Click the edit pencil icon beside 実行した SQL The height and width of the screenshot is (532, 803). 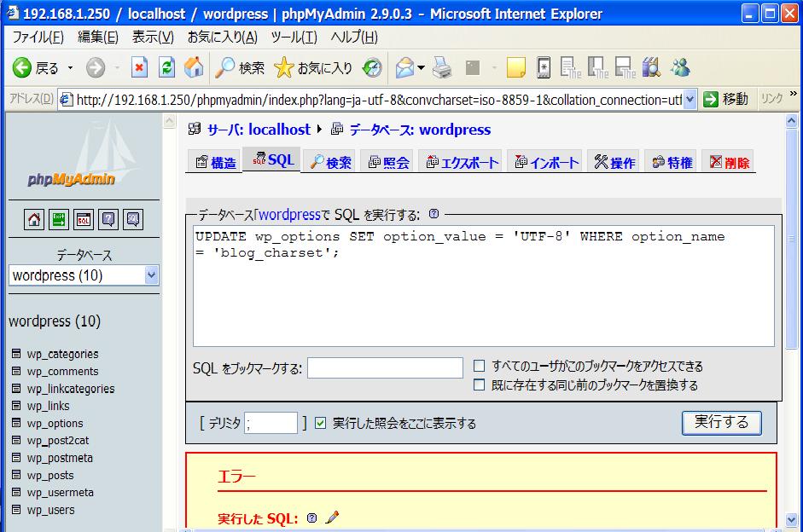click(x=332, y=518)
